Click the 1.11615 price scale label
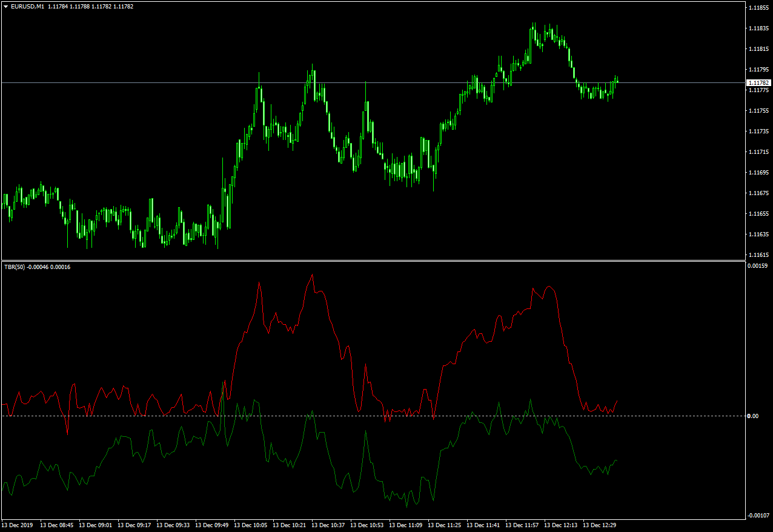 tap(758, 254)
